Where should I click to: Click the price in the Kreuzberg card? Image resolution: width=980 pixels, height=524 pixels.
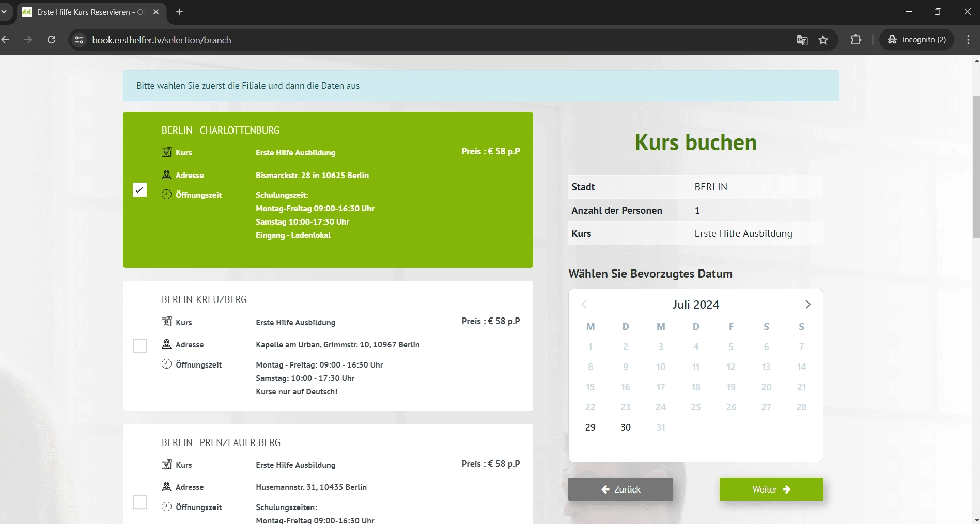tap(491, 321)
